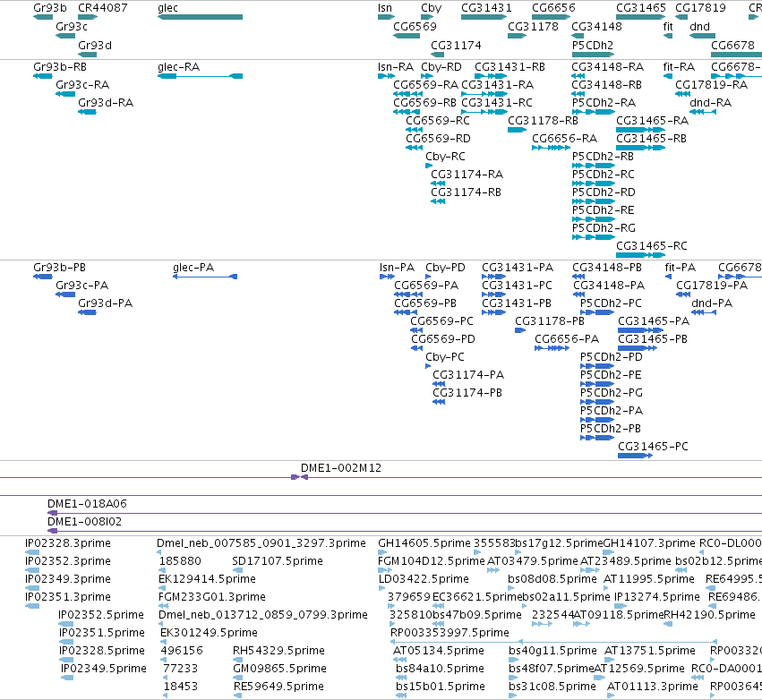Select the Gr93d-RA transcript label

coord(106,103)
